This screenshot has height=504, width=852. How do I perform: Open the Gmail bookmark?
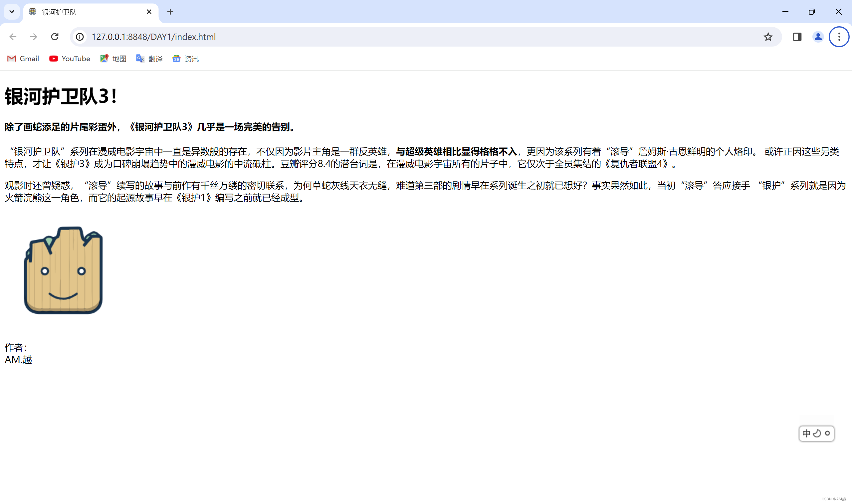tap(23, 59)
